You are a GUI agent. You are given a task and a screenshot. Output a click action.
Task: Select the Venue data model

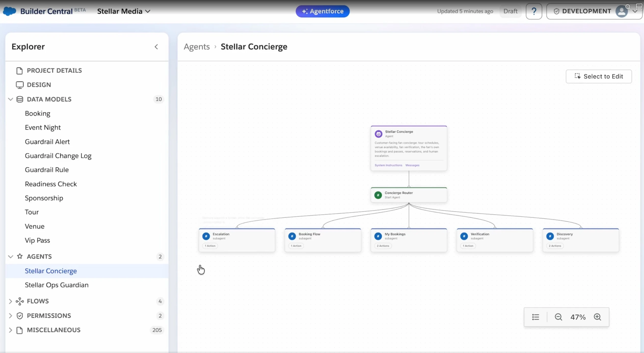point(87,226)
